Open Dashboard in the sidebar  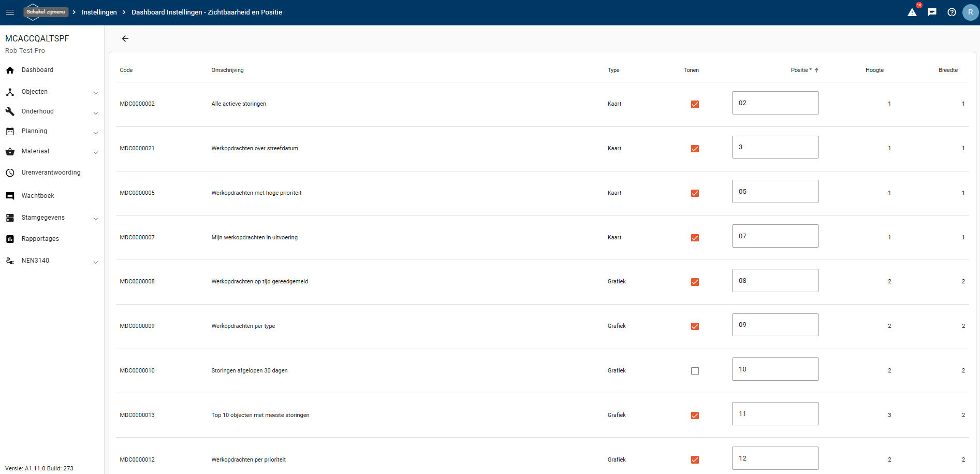(x=37, y=70)
